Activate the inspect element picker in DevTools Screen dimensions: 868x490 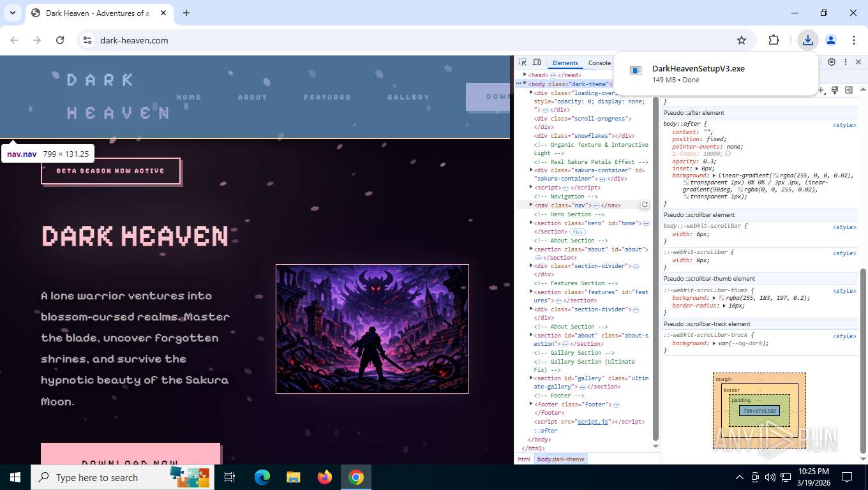click(523, 63)
